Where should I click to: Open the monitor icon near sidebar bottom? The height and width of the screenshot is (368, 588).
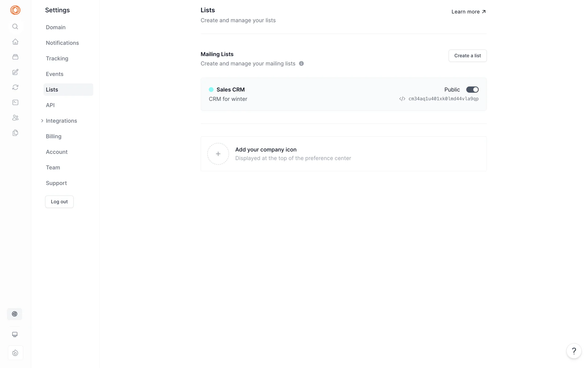15,335
